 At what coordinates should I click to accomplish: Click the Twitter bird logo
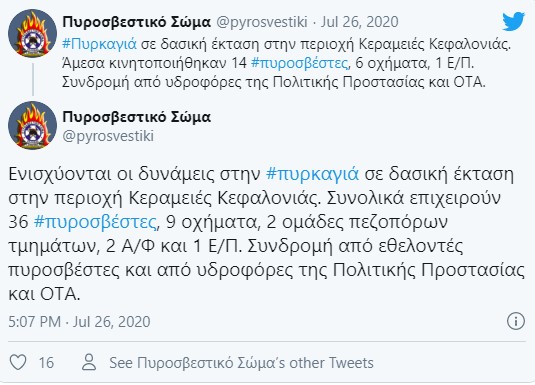(x=514, y=21)
